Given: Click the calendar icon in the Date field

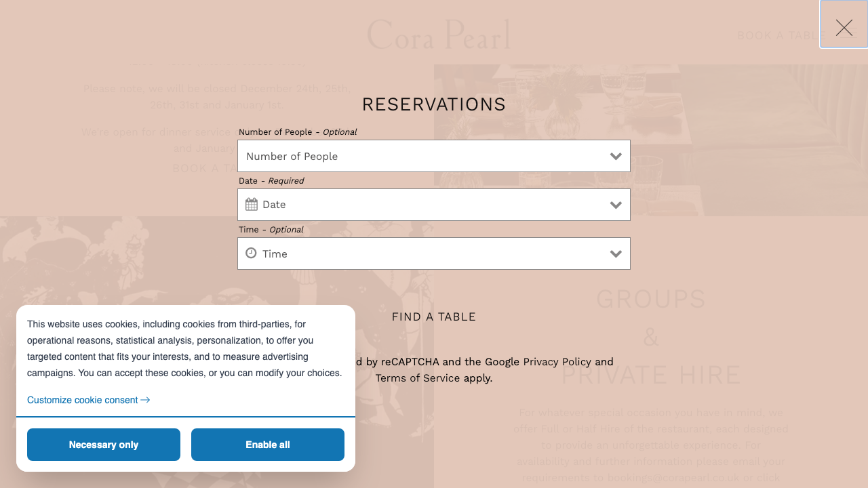Looking at the screenshot, I should click(x=251, y=204).
